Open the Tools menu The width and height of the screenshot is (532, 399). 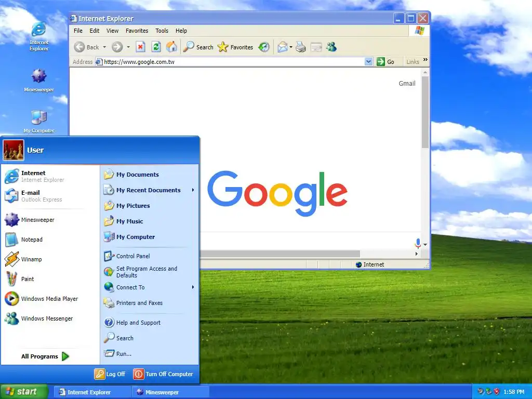(162, 31)
